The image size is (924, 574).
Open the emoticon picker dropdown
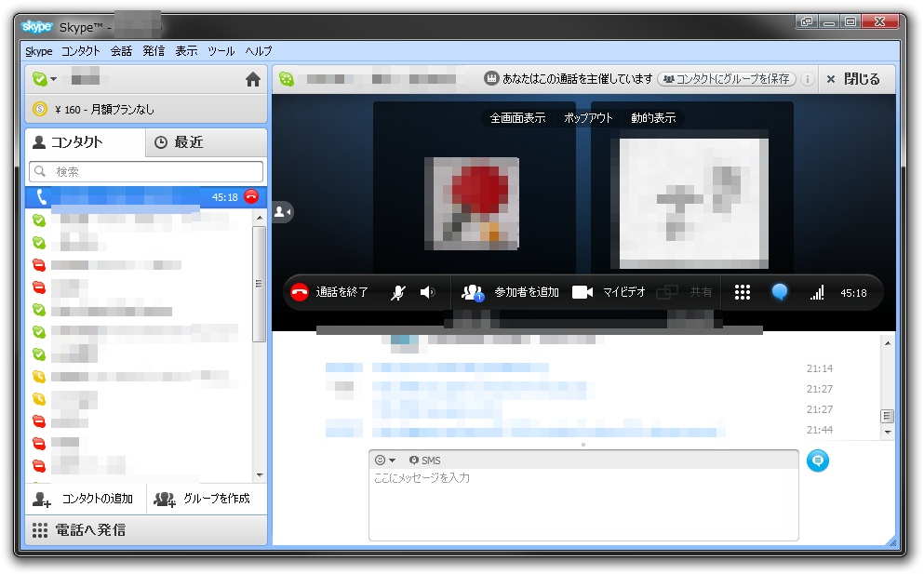coord(385,461)
